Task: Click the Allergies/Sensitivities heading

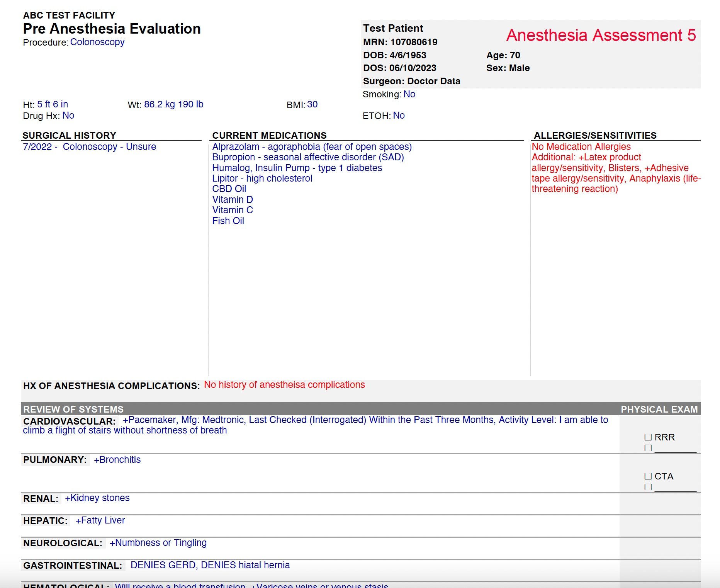Action: [595, 136]
